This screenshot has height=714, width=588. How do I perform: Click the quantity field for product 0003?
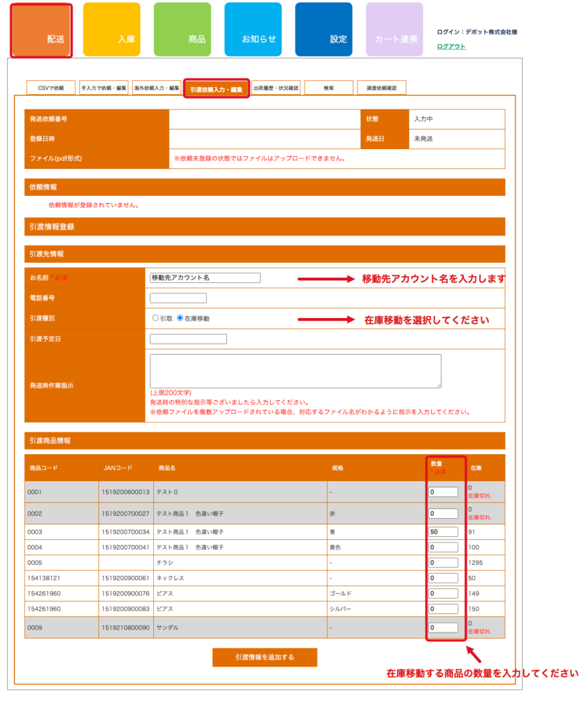(x=442, y=532)
